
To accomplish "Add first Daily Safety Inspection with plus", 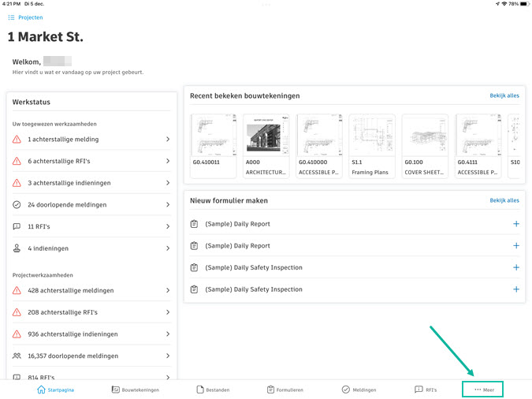I will click(516, 267).
